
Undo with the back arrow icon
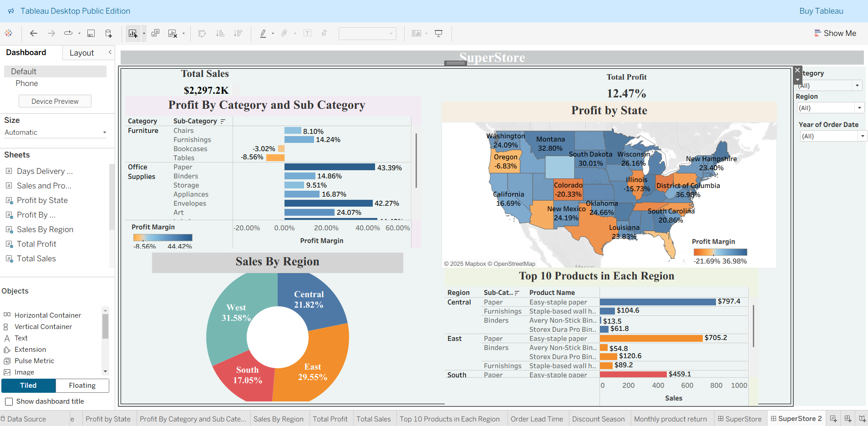(x=34, y=33)
